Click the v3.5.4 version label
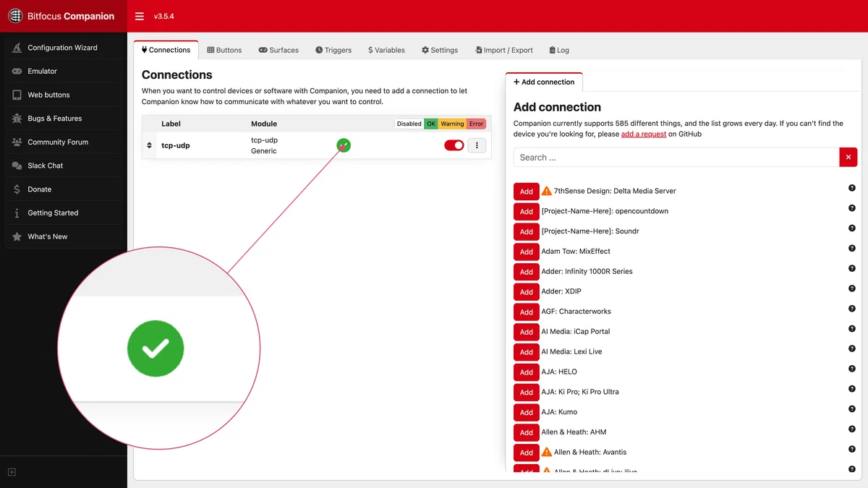Screen dimensions: 868x488 (164, 16)
